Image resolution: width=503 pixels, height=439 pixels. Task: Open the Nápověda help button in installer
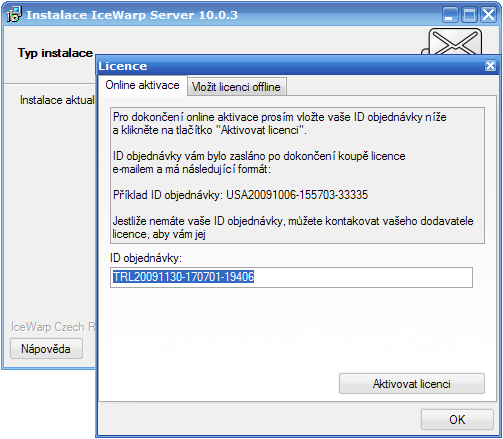[x=46, y=349]
